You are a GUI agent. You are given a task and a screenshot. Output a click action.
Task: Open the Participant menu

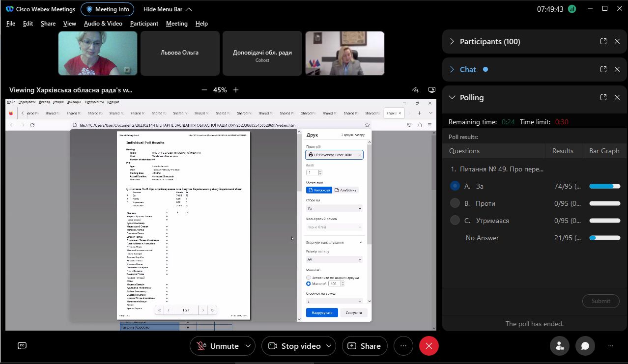click(144, 24)
